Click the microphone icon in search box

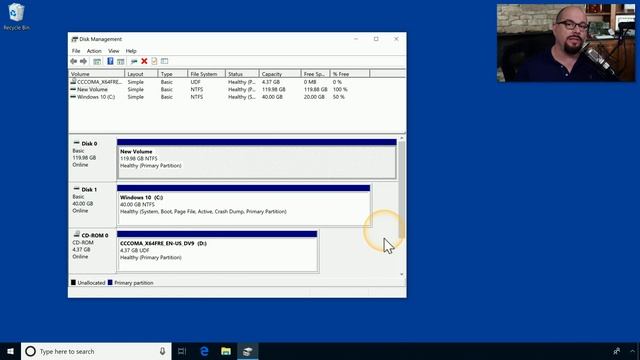pos(162,351)
